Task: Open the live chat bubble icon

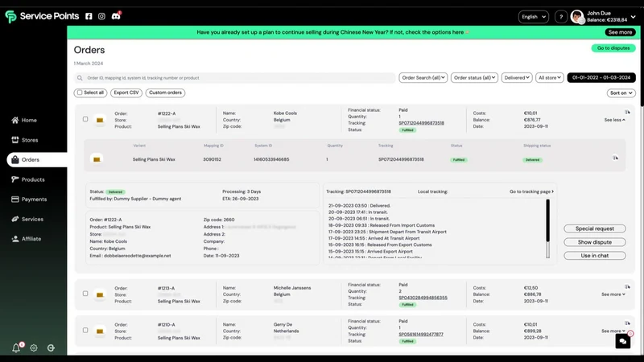Action: (622, 341)
